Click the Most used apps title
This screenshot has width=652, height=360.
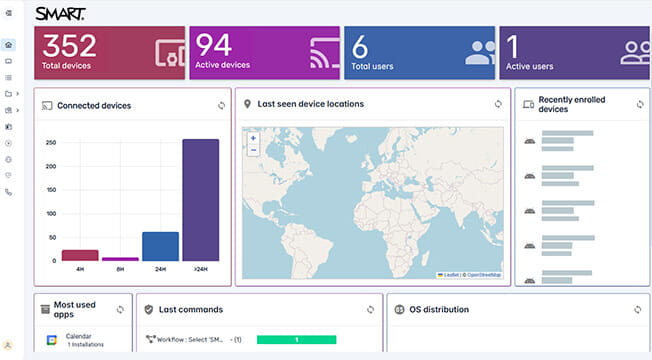tap(74, 310)
